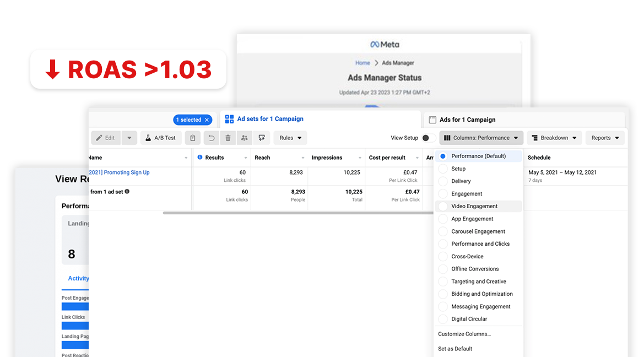Viewport: 644px width, 357px height.
Task: Click the Post Engagement bar in background panel
Action: coord(75,306)
